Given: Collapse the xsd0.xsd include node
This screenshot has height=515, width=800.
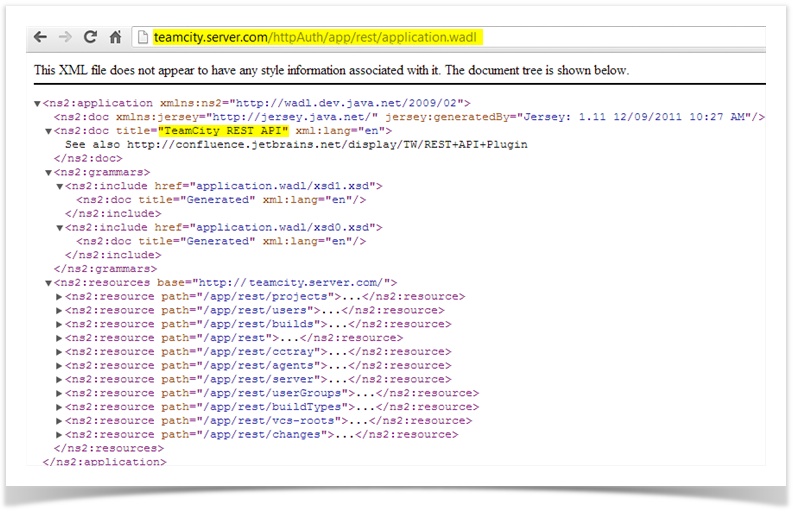Looking at the screenshot, I should click(60, 228).
